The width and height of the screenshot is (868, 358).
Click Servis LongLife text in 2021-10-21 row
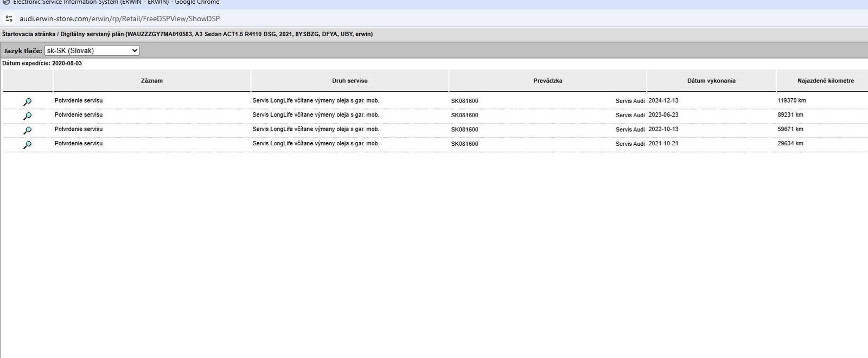click(316, 143)
